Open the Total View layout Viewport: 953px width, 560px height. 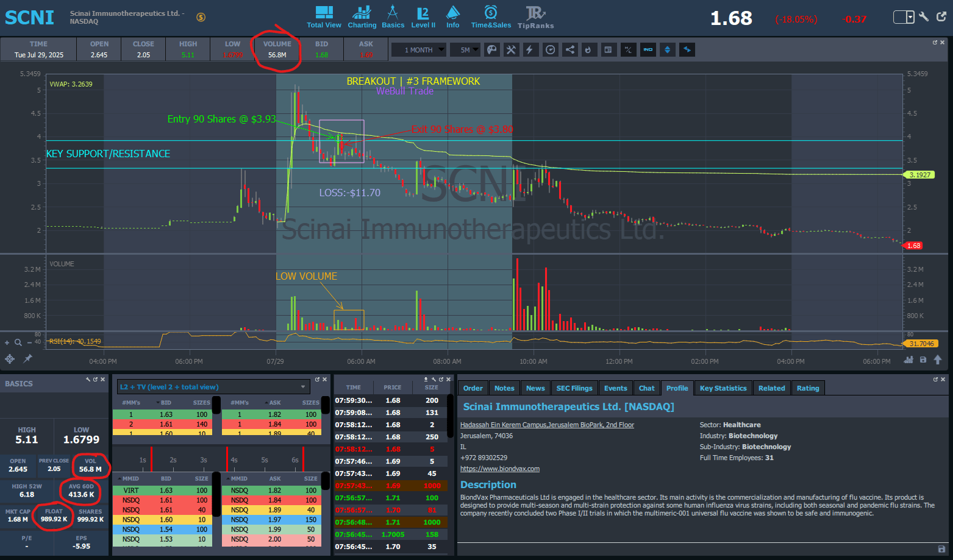324,16
